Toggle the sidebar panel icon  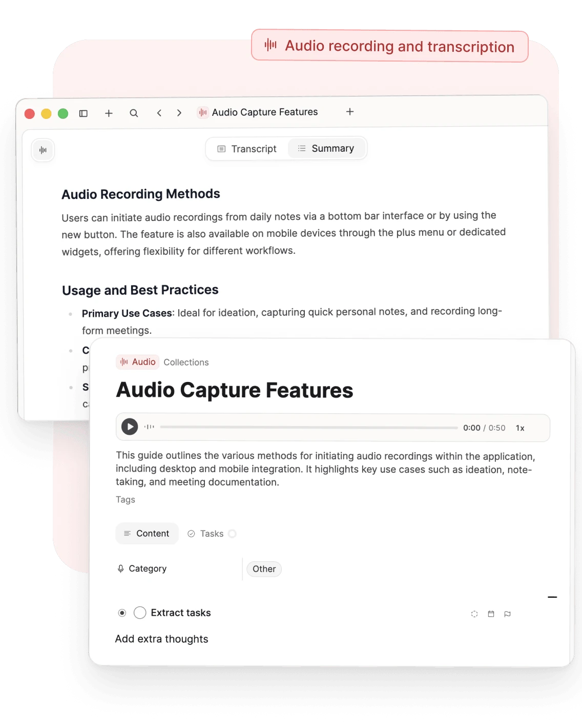pyautogui.click(x=83, y=113)
